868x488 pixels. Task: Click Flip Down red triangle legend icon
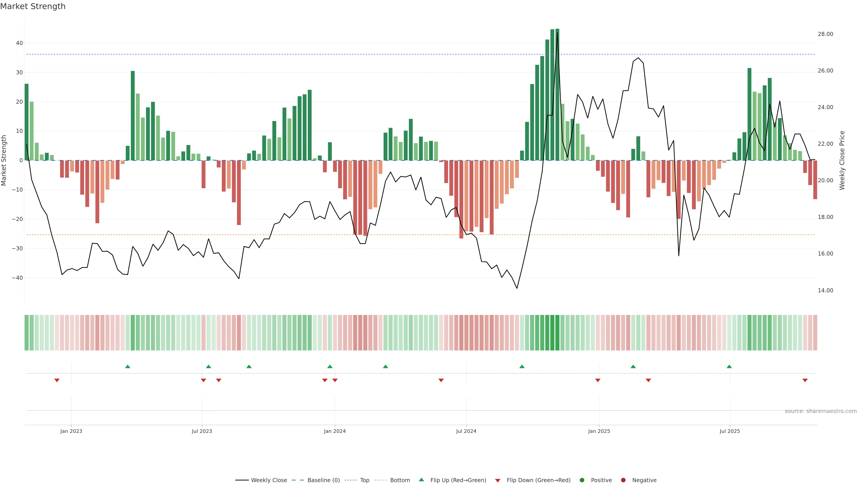pyautogui.click(x=498, y=481)
